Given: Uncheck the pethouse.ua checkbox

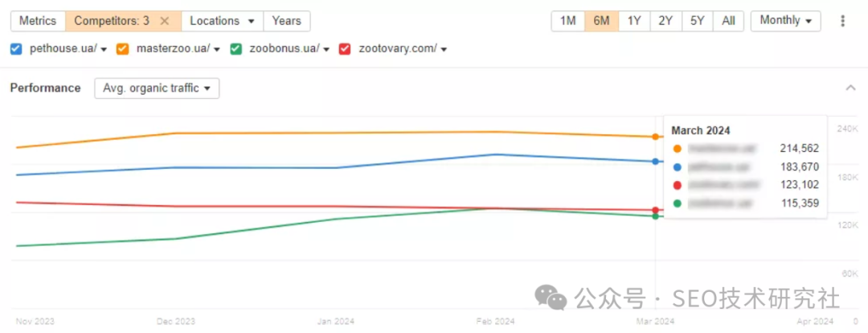Looking at the screenshot, I should point(16,49).
